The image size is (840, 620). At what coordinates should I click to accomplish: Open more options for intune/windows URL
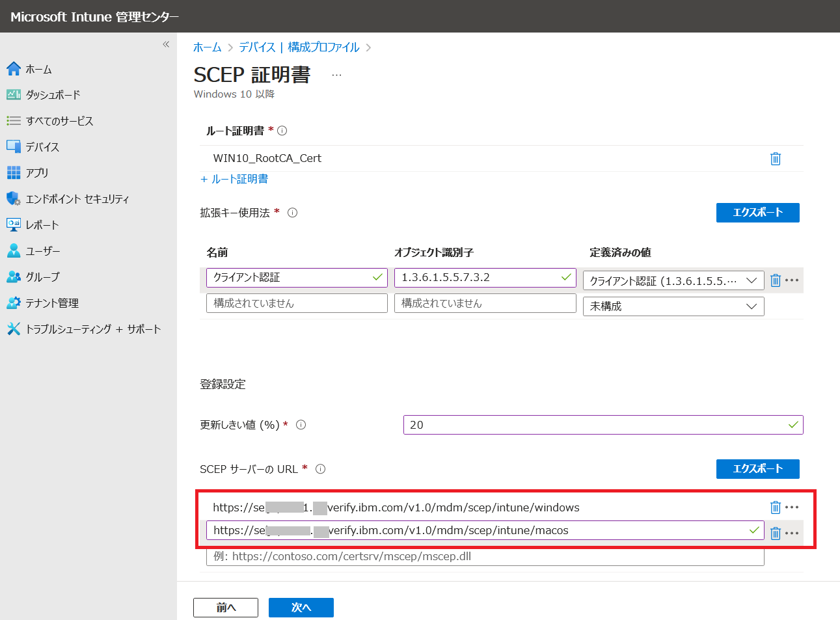792,507
